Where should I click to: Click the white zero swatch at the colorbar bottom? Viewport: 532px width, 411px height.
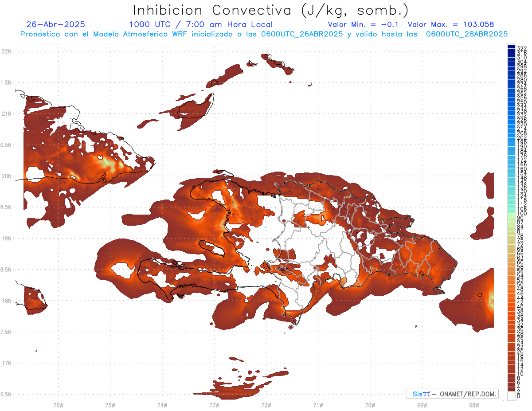click(511, 396)
